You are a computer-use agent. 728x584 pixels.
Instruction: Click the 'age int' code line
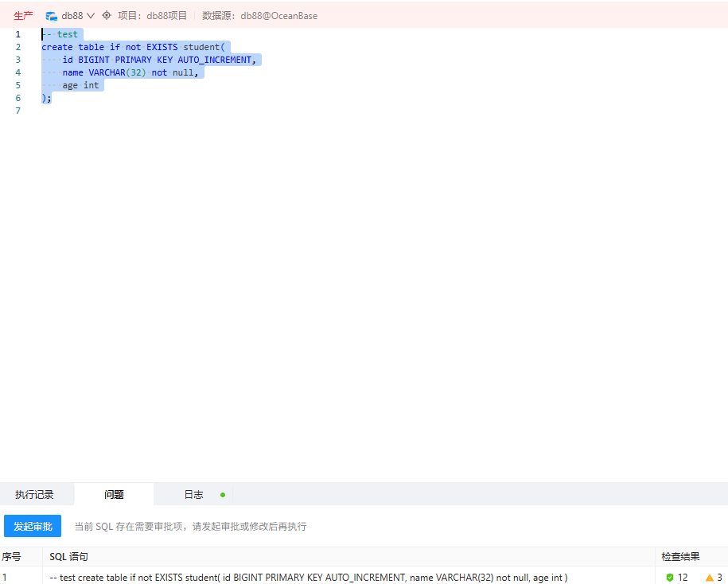[80, 85]
